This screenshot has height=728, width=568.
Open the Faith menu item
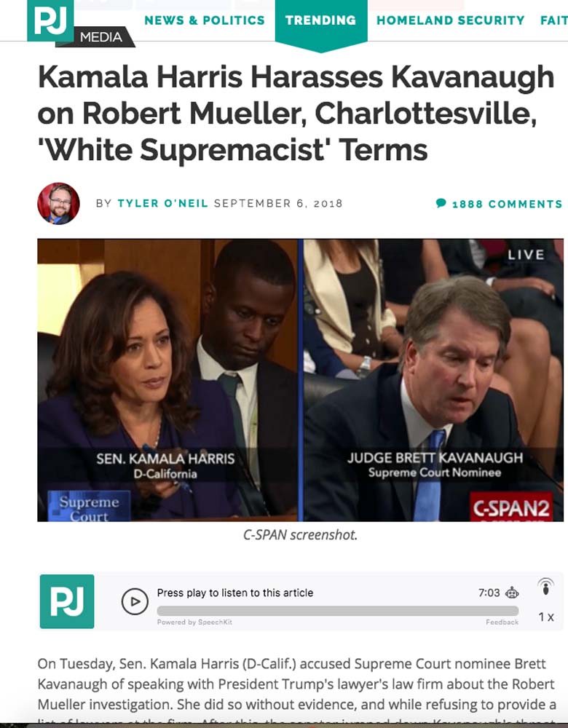click(x=553, y=20)
